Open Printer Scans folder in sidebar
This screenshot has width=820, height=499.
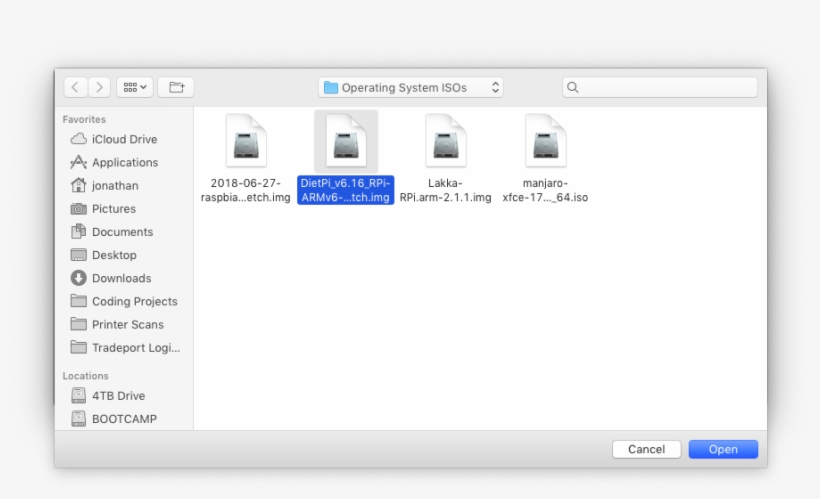pos(127,324)
